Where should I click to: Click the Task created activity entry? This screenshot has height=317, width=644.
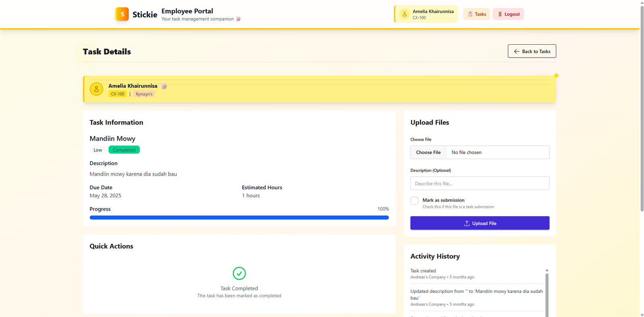pyautogui.click(x=477, y=274)
